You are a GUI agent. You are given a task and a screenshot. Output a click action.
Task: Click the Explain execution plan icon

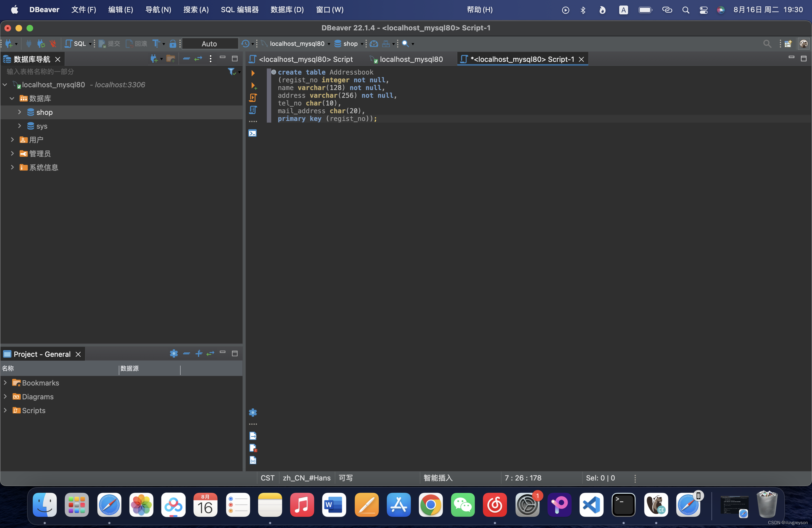pyautogui.click(x=253, y=110)
